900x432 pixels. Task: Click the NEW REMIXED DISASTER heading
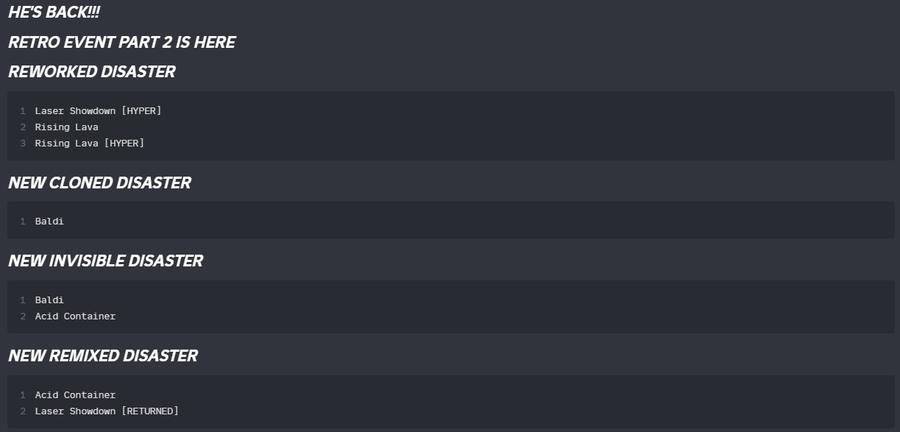point(103,356)
